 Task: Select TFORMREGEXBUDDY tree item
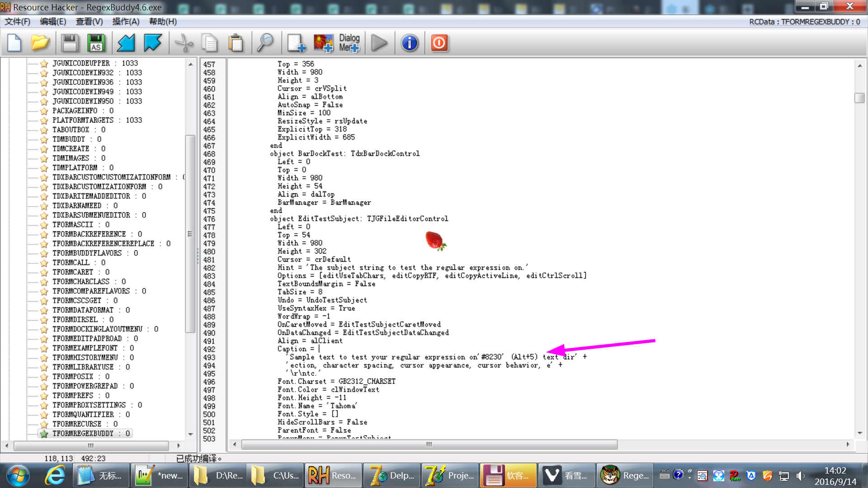pyautogui.click(x=83, y=433)
